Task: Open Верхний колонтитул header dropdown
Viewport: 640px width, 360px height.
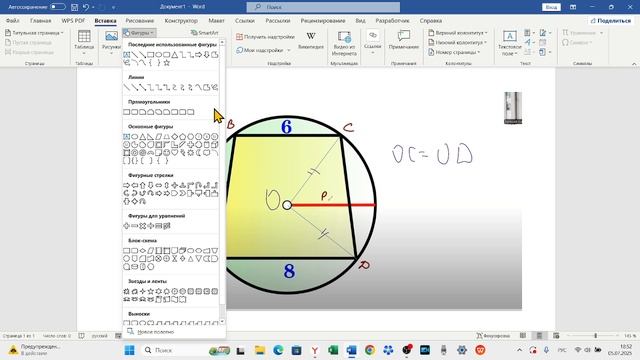Action: 458,33
